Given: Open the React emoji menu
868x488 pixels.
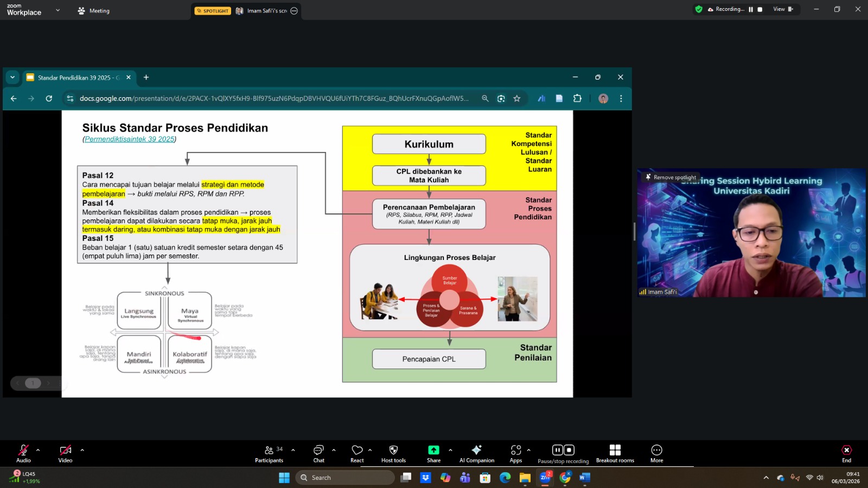Looking at the screenshot, I should tap(357, 453).
